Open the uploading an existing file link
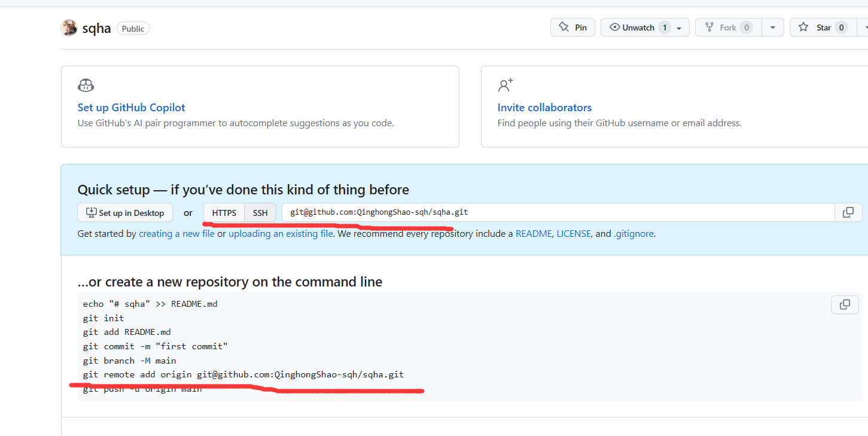 (x=281, y=234)
